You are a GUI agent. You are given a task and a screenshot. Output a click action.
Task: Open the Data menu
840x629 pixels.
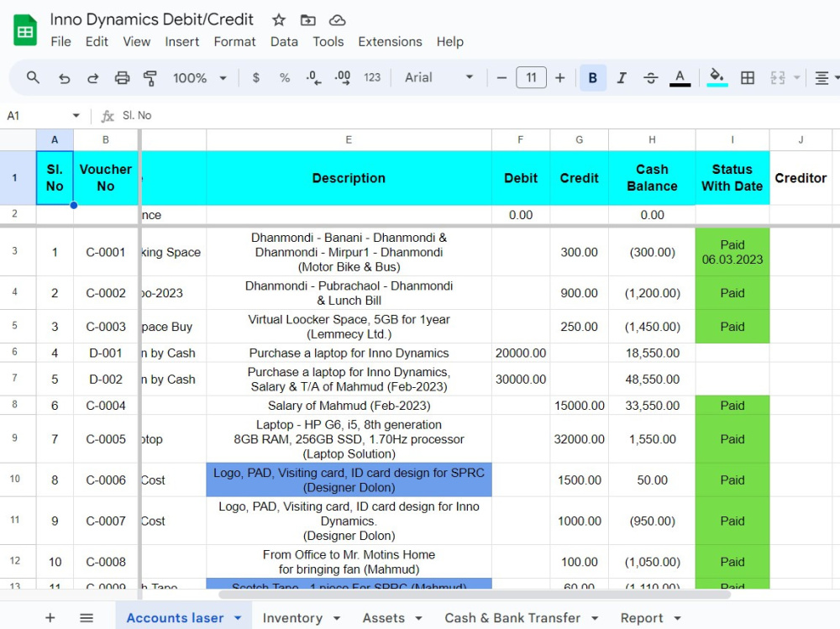click(284, 42)
